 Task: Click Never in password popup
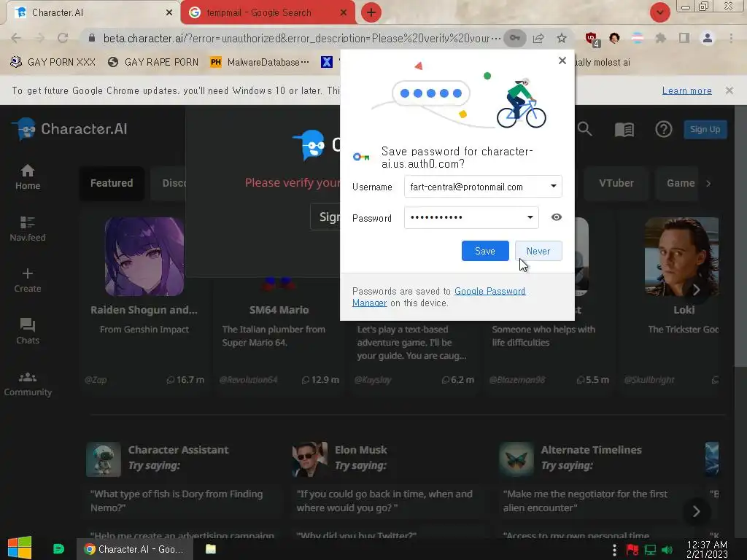point(538,251)
